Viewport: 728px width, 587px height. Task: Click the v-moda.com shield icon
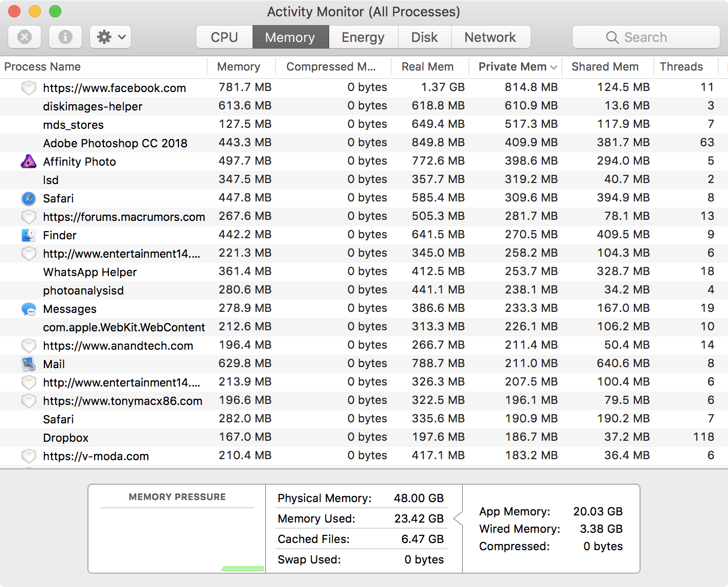click(29, 456)
